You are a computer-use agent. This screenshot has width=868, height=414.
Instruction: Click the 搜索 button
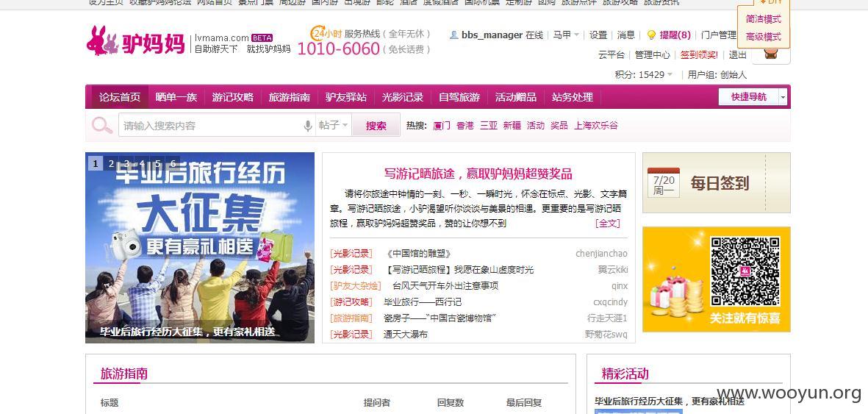click(376, 125)
